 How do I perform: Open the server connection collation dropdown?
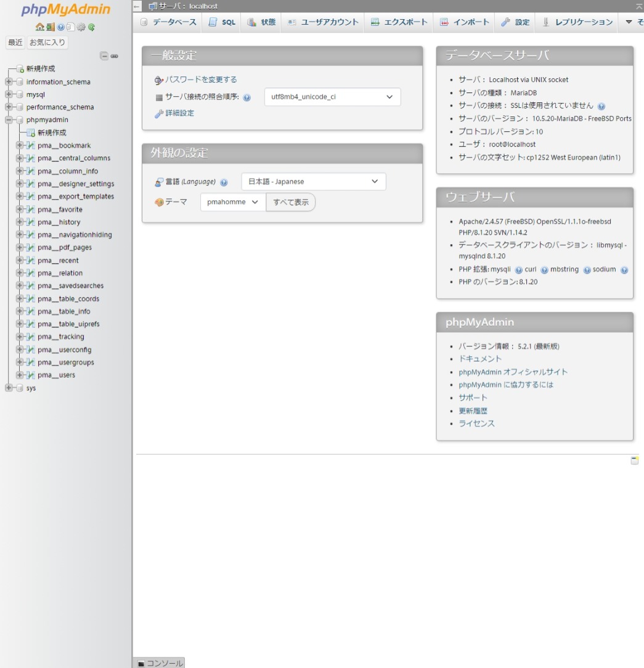pos(332,97)
